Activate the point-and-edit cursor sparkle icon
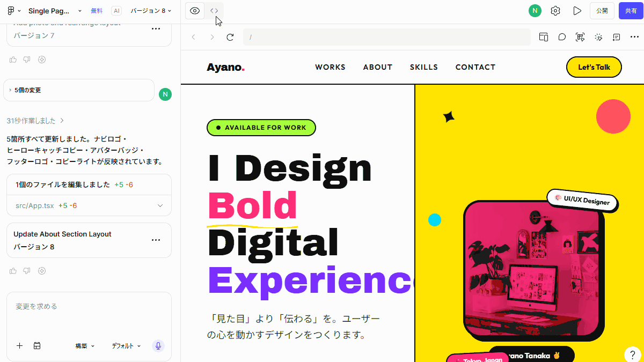Viewport: 644px width, 362px height. tap(598, 37)
